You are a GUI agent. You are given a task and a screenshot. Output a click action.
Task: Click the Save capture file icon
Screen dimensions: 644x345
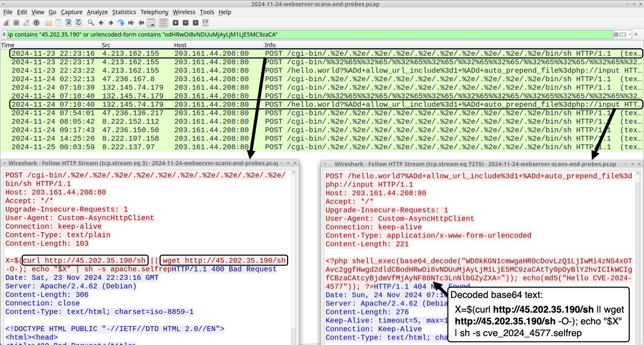(x=58, y=23)
